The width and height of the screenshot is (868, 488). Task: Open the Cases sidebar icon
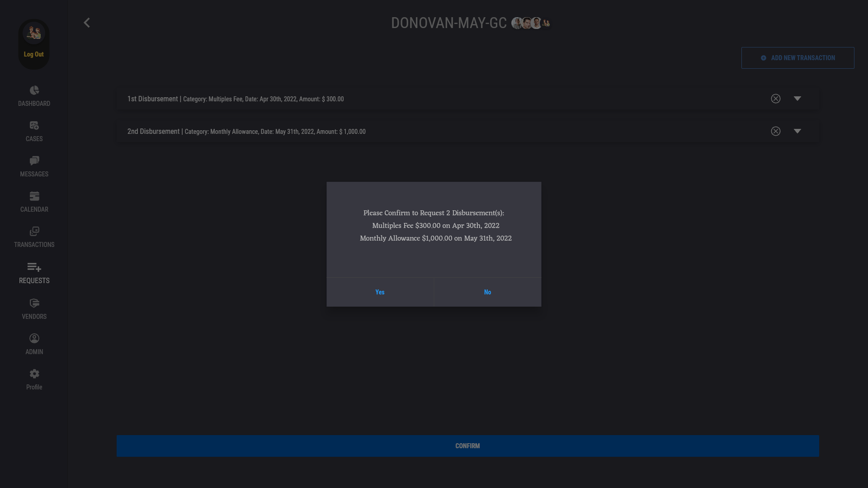(x=34, y=126)
